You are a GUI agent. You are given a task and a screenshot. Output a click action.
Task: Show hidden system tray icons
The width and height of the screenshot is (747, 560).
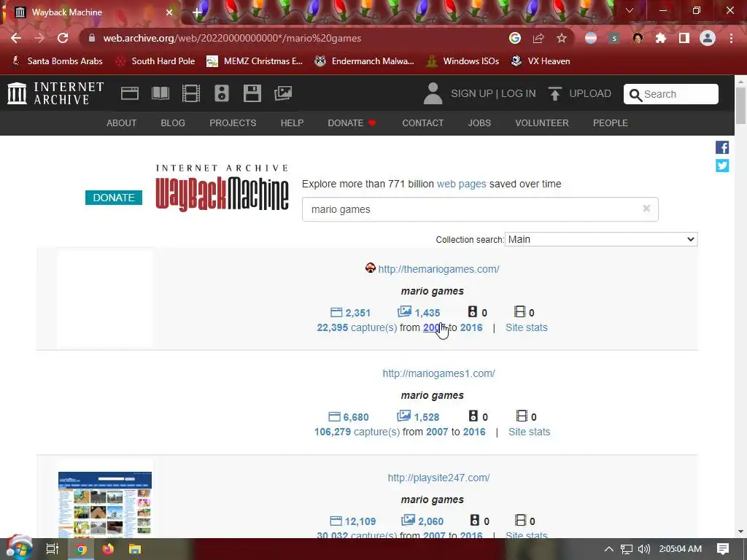609,549
